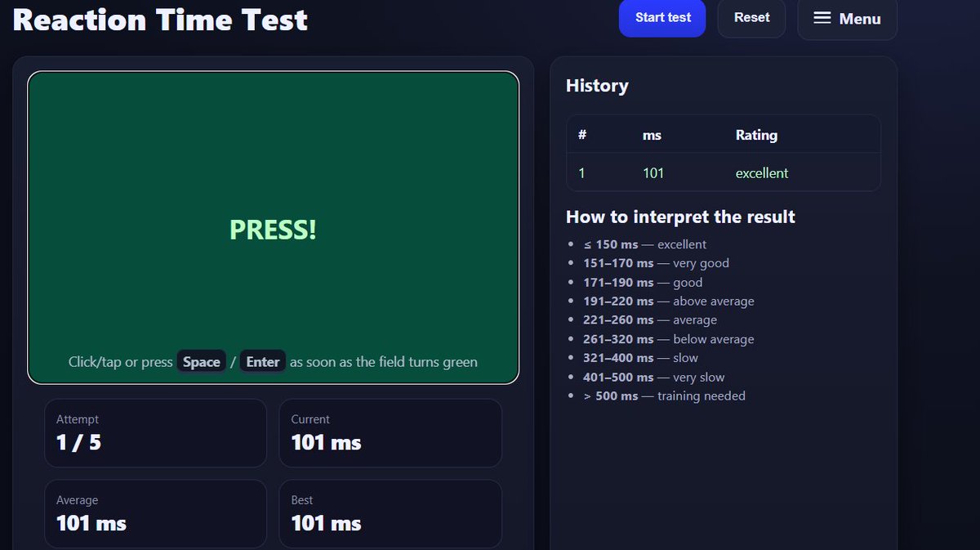980x550 pixels.
Task: Select the "151–170 ms — very good" line
Action: pos(656,263)
